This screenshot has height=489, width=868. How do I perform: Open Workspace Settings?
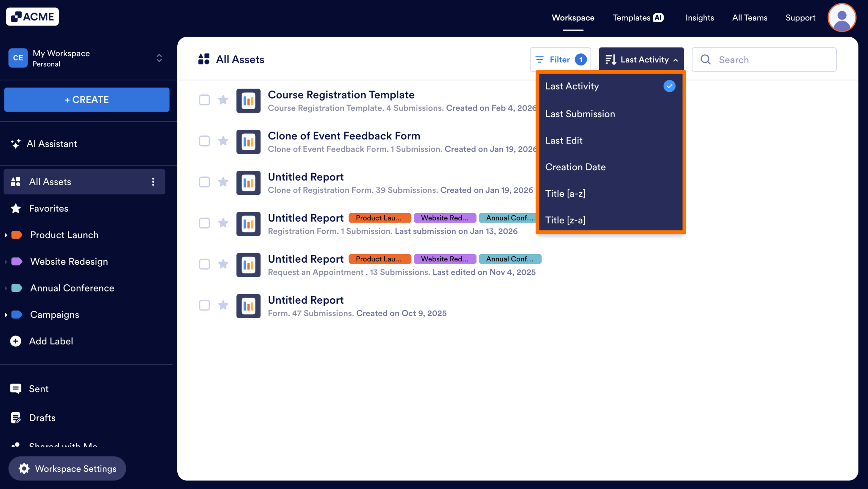coord(67,468)
